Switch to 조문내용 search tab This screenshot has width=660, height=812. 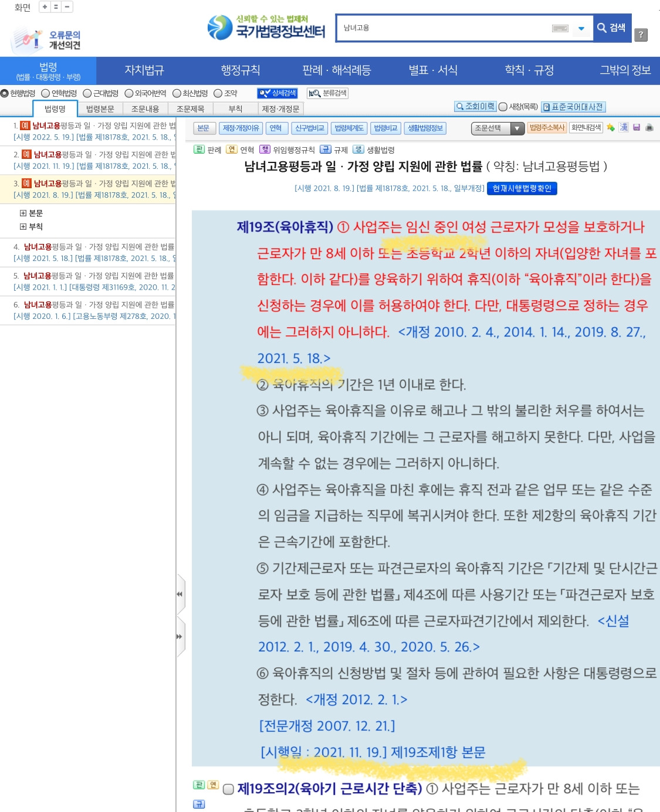(x=145, y=108)
